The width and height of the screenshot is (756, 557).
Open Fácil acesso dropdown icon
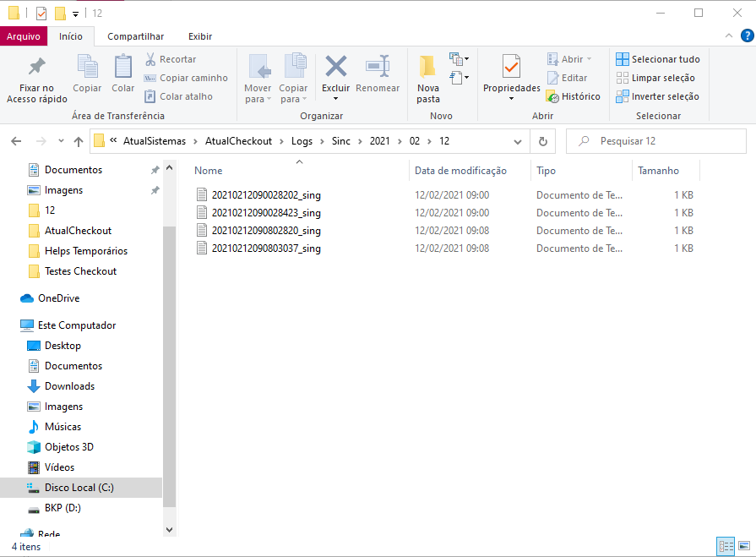point(459,77)
